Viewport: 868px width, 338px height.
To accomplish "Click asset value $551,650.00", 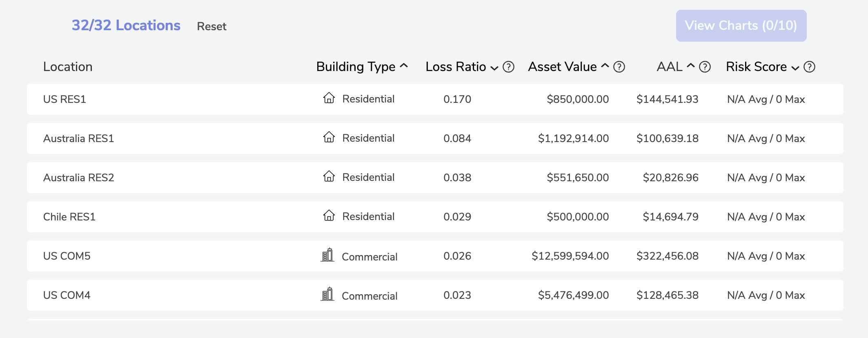I will 578,178.
